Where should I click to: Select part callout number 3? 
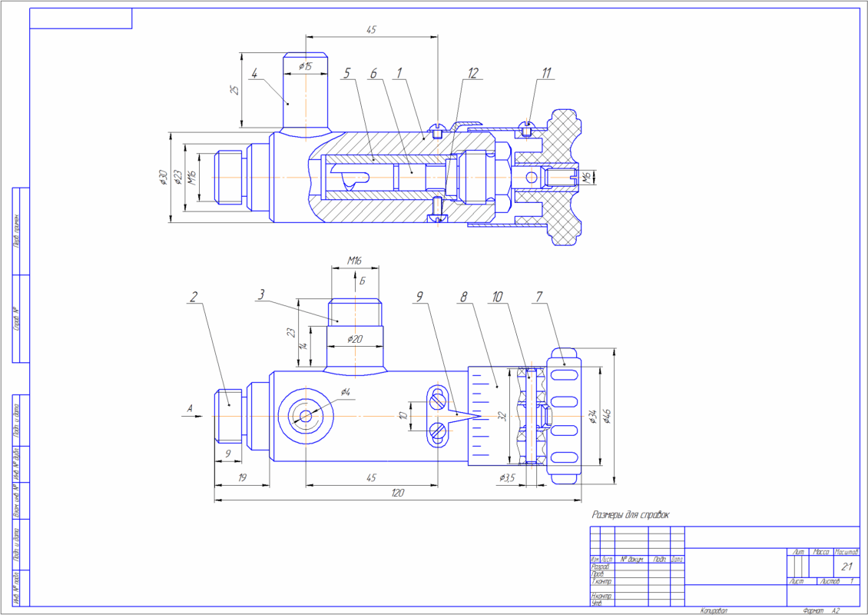point(261,295)
